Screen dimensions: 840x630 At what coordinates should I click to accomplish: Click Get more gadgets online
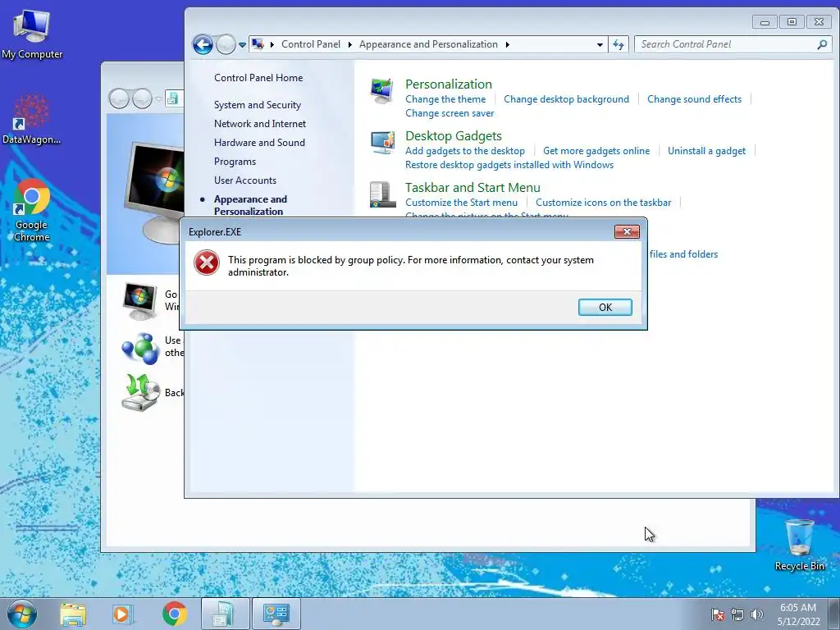tap(596, 151)
